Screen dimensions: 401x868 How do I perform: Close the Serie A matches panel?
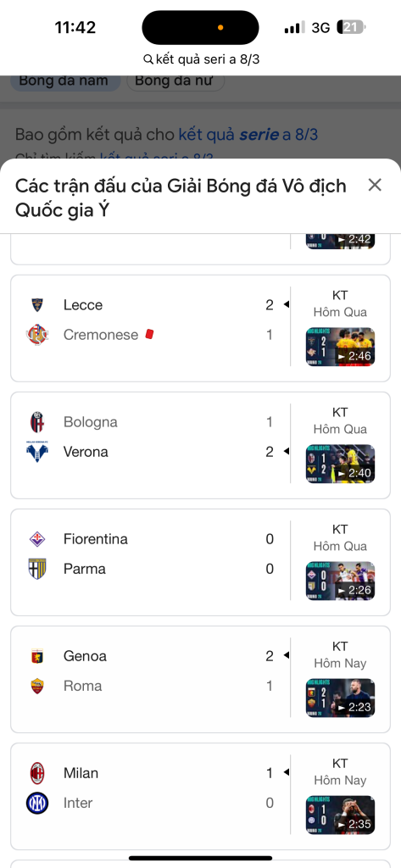pyautogui.click(x=375, y=185)
